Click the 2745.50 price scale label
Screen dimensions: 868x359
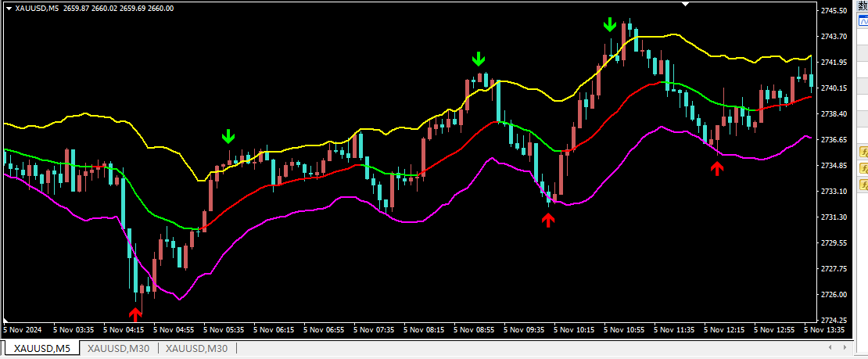(x=835, y=10)
